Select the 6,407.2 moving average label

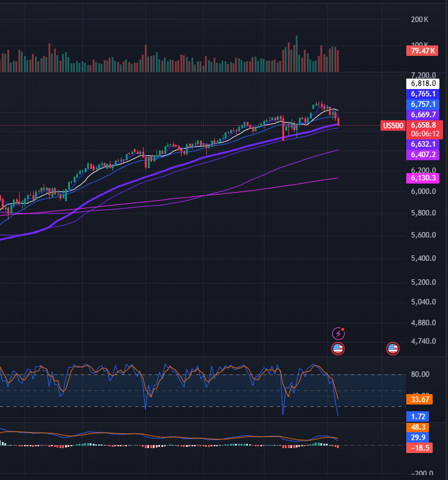(423, 155)
